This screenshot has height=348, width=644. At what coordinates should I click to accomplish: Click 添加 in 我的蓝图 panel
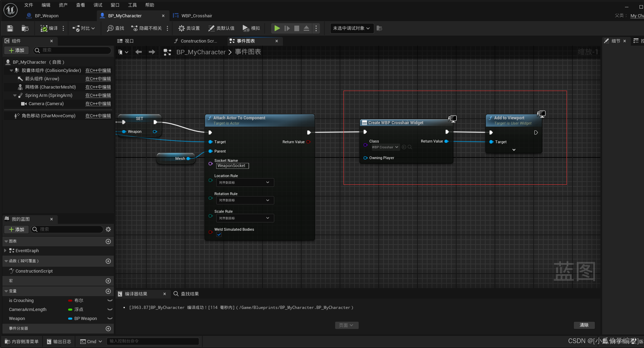click(17, 229)
